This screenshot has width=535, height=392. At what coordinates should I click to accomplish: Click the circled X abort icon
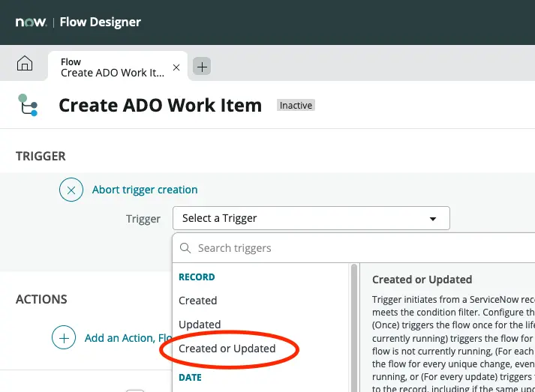[71, 190]
